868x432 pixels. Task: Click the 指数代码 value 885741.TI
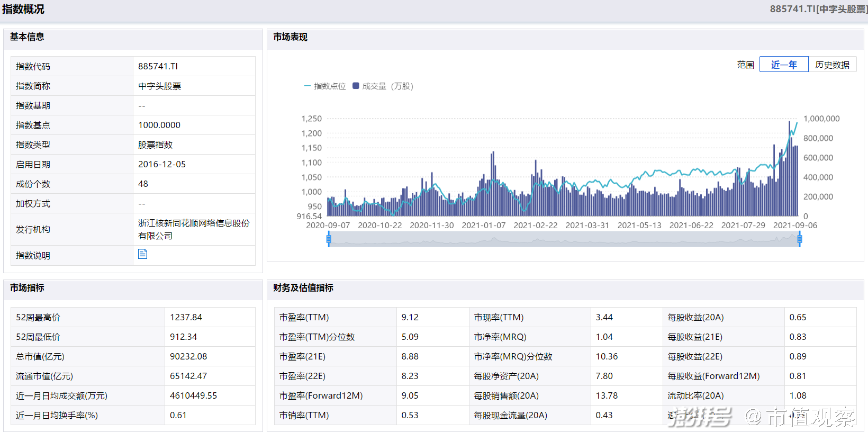[158, 66]
